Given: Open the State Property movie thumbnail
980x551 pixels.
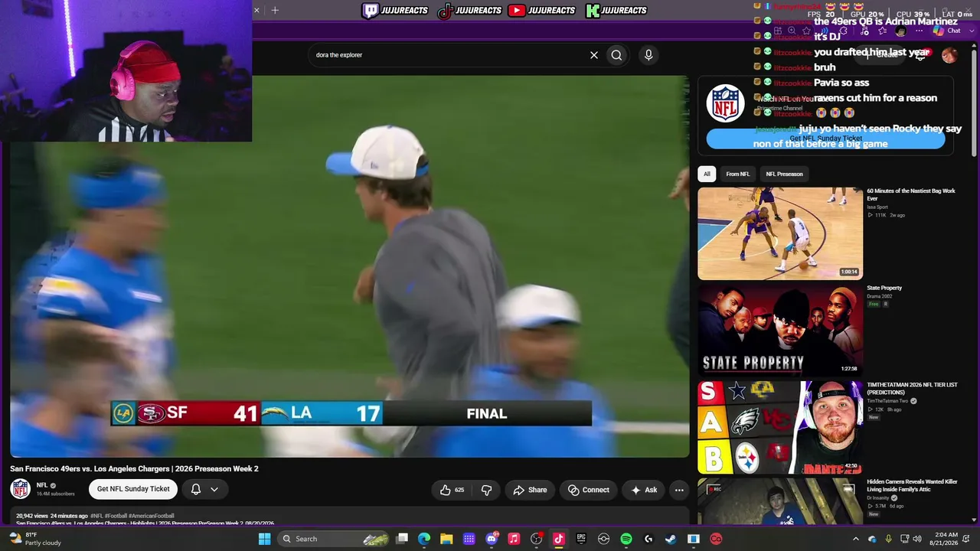Looking at the screenshot, I should pos(780,330).
